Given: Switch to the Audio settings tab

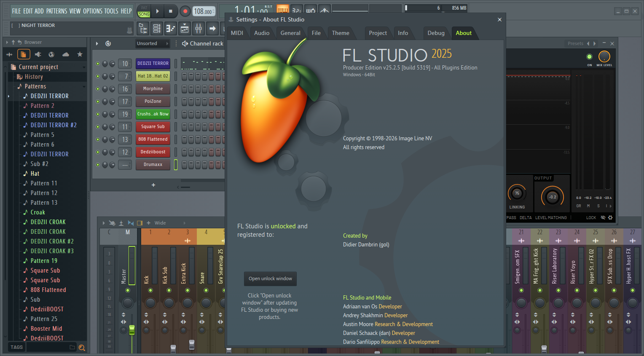Looking at the screenshot, I should (x=261, y=33).
